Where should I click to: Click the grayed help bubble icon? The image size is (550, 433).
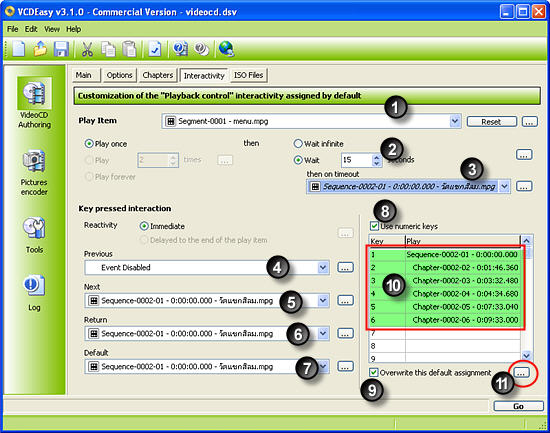(x=202, y=49)
